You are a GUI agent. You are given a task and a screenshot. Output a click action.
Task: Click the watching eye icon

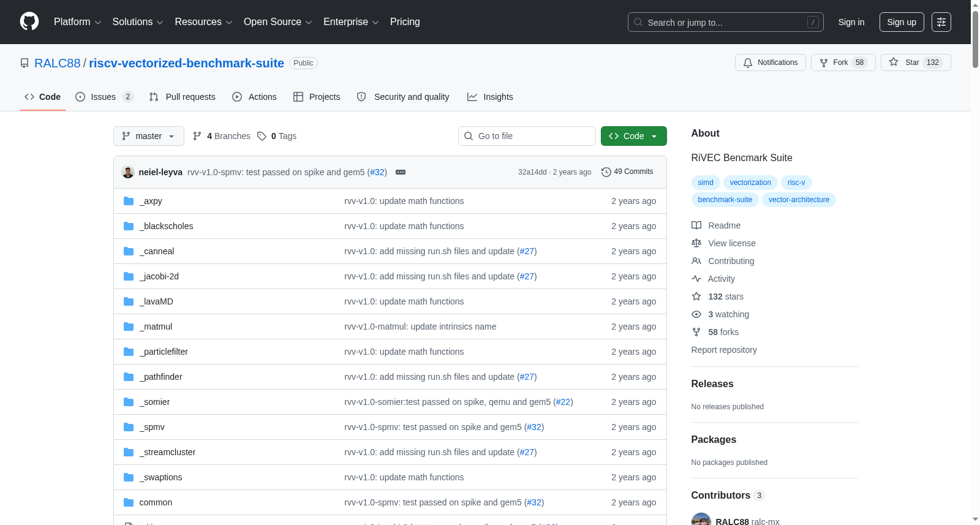696,314
